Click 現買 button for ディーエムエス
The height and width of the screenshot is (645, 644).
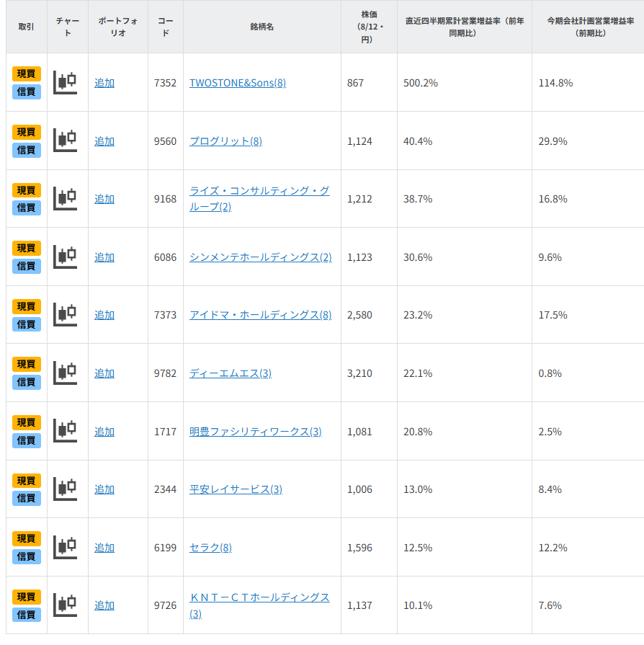coord(27,364)
